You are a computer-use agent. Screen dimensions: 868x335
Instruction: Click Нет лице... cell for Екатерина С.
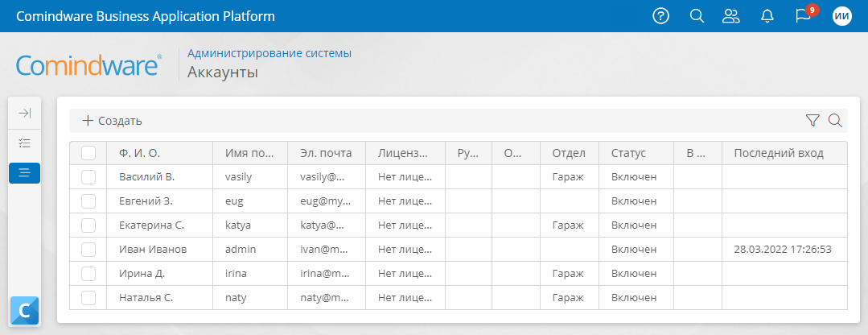coord(405,225)
